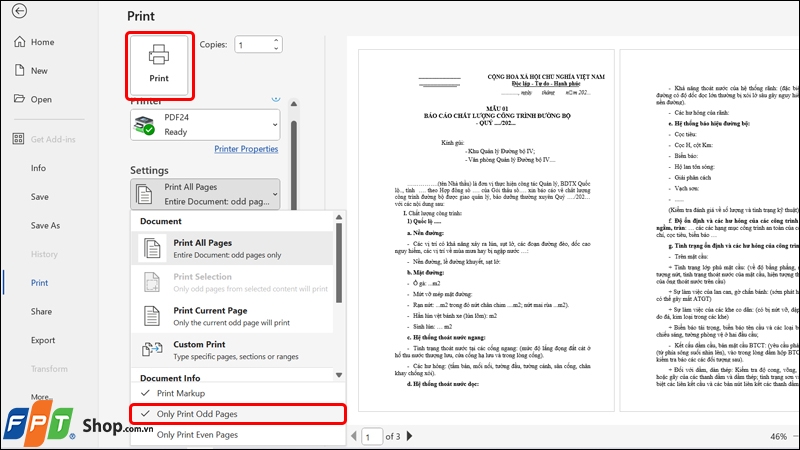Click the Home house icon

pyautogui.click(x=19, y=41)
